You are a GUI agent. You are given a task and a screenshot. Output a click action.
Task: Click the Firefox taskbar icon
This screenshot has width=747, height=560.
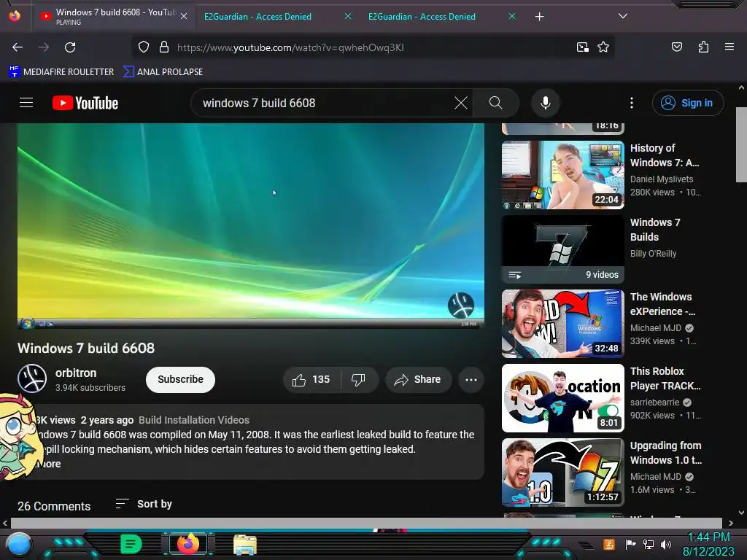coord(187,544)
